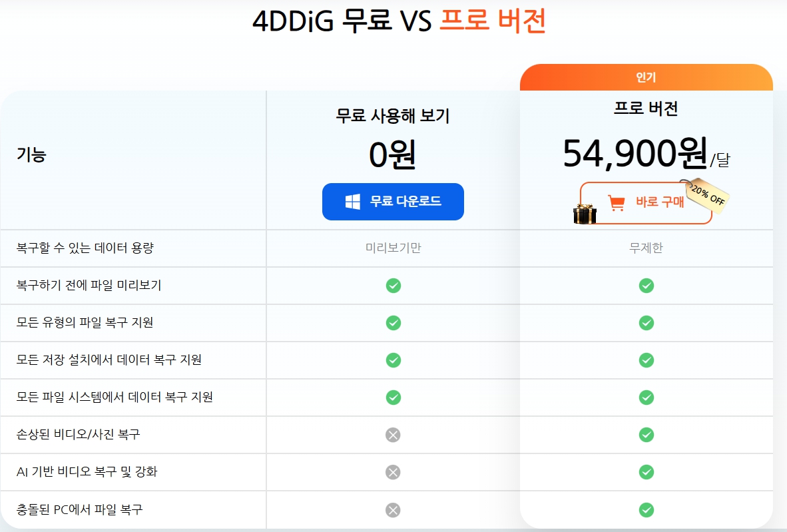
Task: Click the 모든 파일 시스템에서 데이터 복구 지원 label
Action: (x=115, y=397)
